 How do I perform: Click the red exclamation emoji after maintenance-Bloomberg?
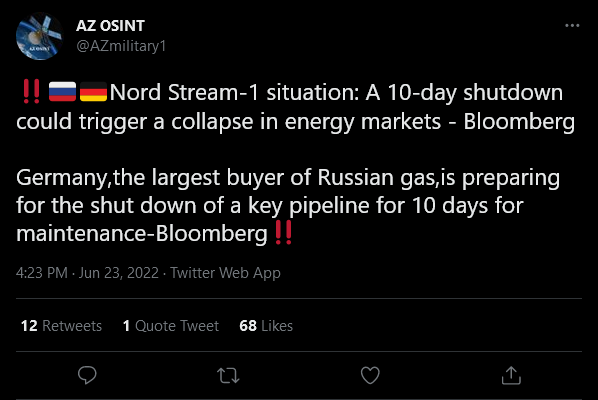click(283, 232)
